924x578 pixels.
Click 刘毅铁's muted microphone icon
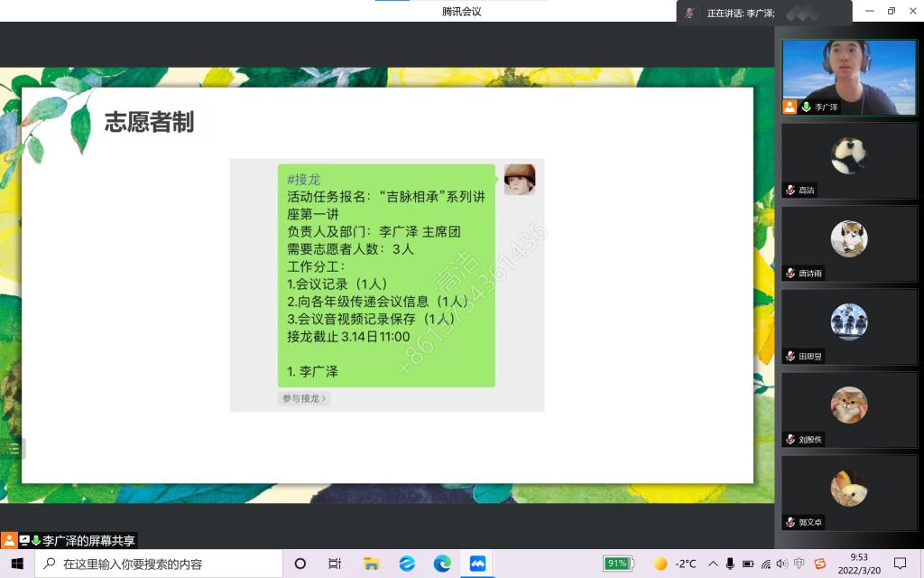pyautogui.click(x=790, y=440)
